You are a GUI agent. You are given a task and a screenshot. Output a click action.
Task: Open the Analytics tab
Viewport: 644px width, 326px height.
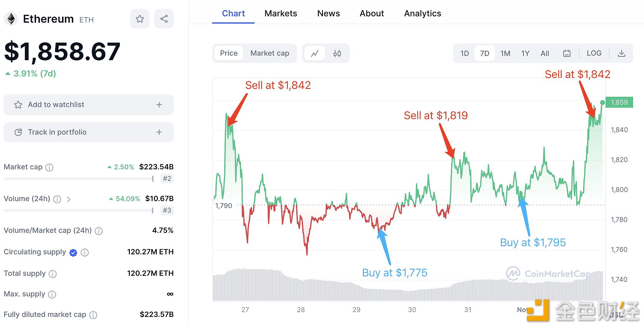[422, 13]
